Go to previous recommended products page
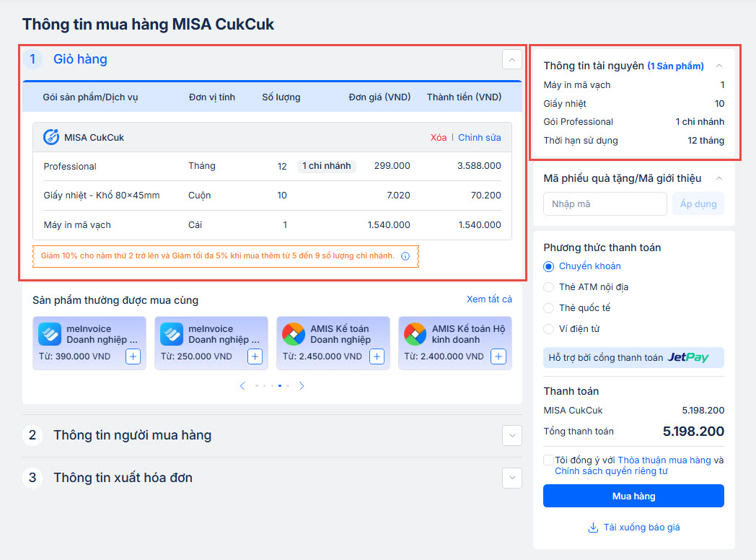Screen dimensions: 756x560 click(243, 386)
